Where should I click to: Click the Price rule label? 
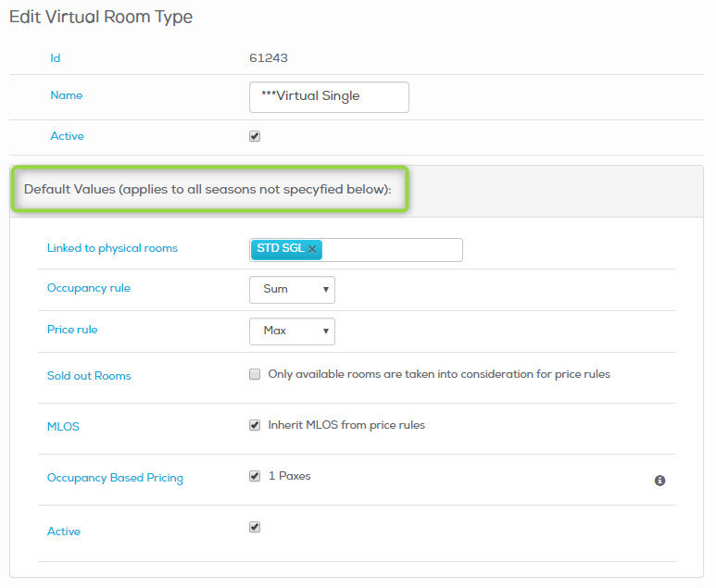coord(72,330)
